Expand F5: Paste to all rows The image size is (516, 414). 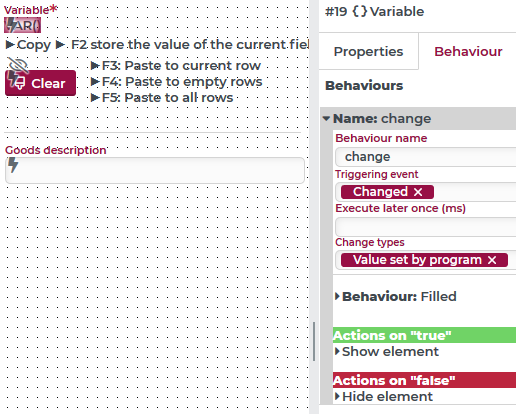pos(95,97)
